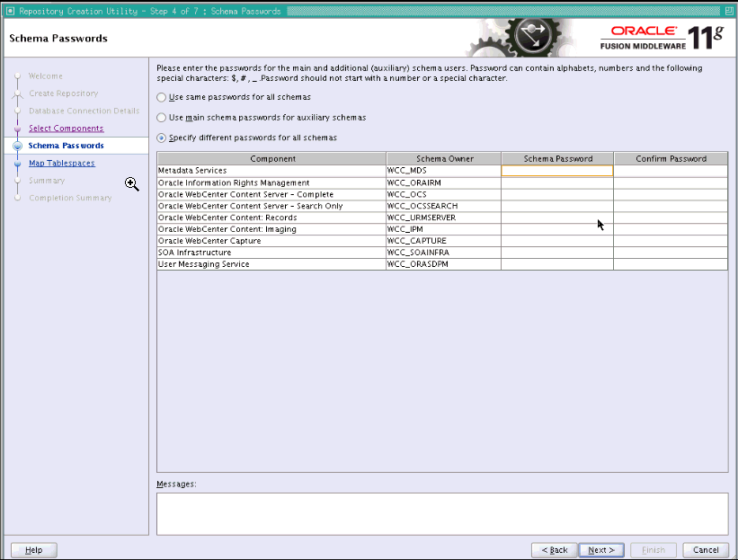Click the maximize icon in title bar
The width and height of the screenshot is (738, 560).
[x=729, y=11]
